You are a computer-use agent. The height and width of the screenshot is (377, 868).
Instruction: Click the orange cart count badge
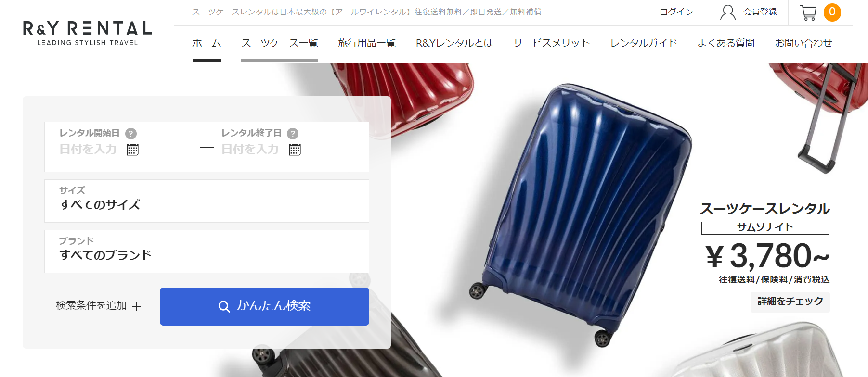tap(832, 13)
